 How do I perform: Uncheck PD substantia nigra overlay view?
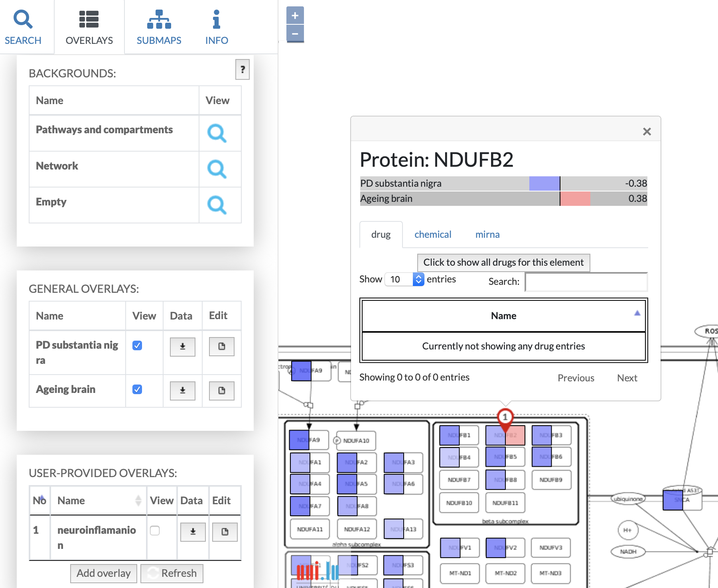click(x=137, y=345)
